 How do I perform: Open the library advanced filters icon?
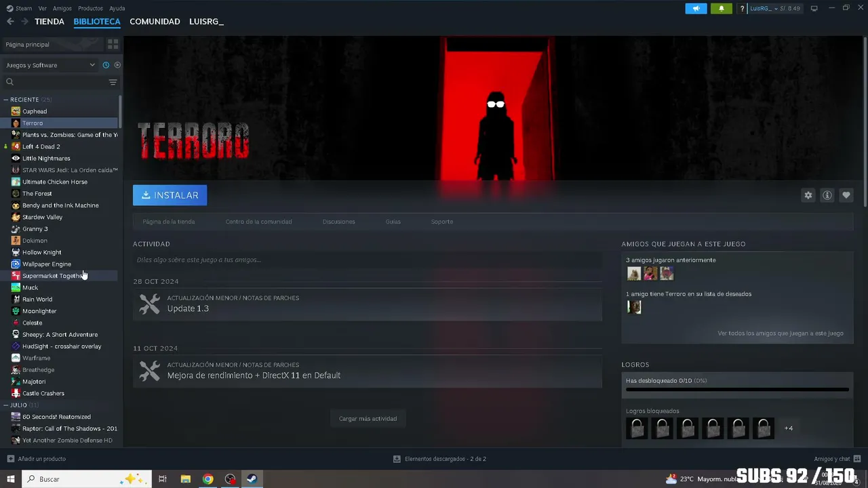[x=113, y=82]
